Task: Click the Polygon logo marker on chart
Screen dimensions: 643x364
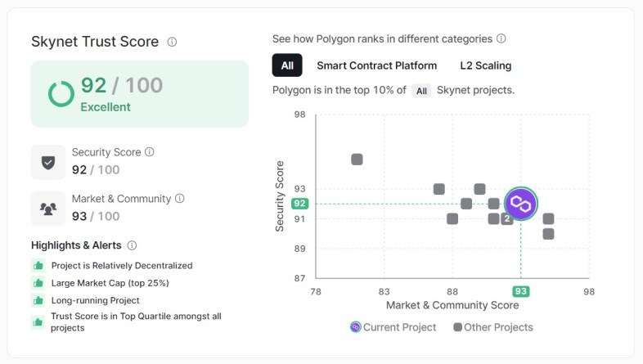Action: coord(521,204)
